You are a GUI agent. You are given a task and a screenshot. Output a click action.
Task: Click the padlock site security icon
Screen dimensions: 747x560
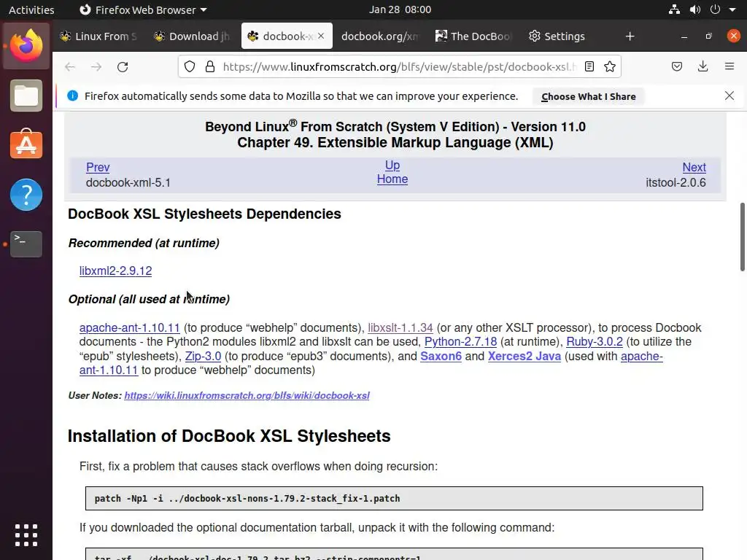point(209,66)
